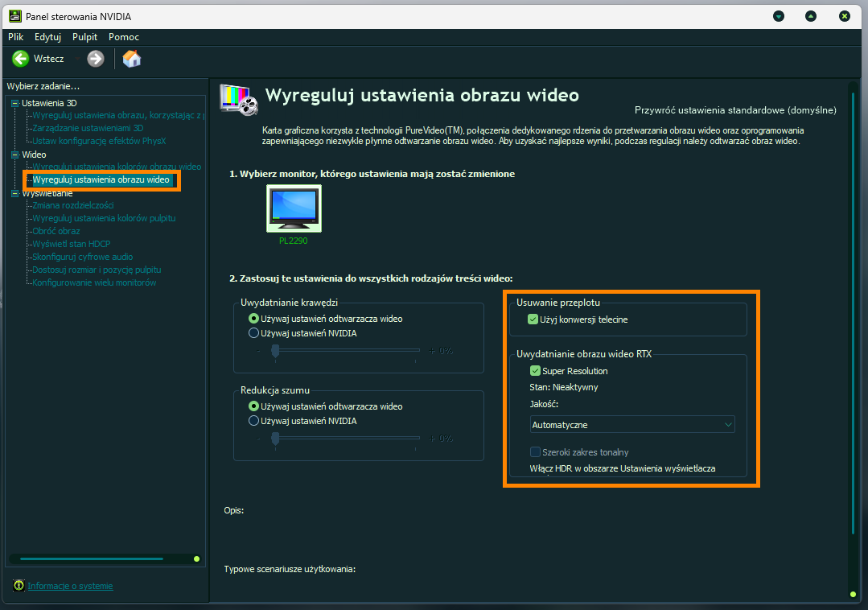The height and width of the screenshot is (610, 868).
Task: Open Zarządzanie ustawieniami 3D
Action: tap(88, 128)
